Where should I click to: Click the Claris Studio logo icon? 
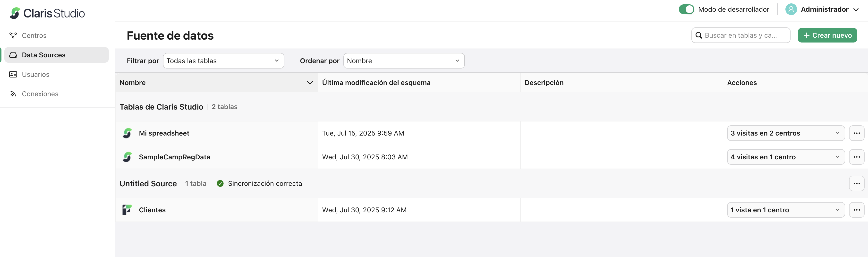[15, 13]
